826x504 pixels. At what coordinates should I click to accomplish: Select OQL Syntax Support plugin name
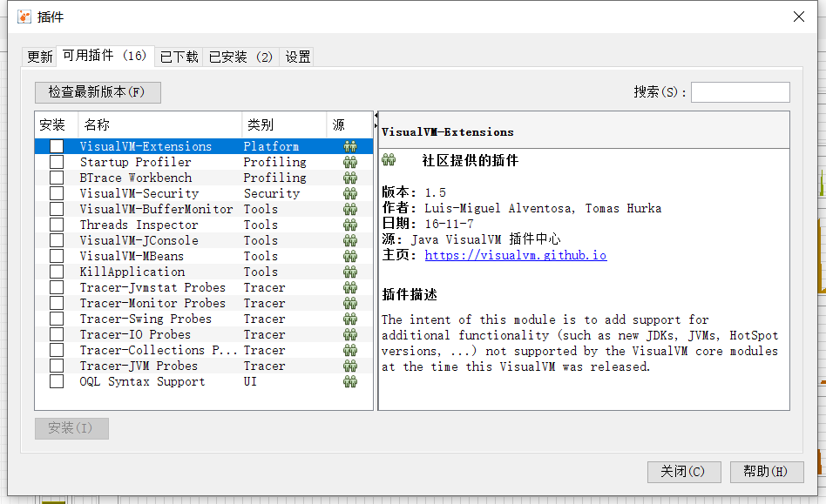pyautogui.click(x=142, y=382)
